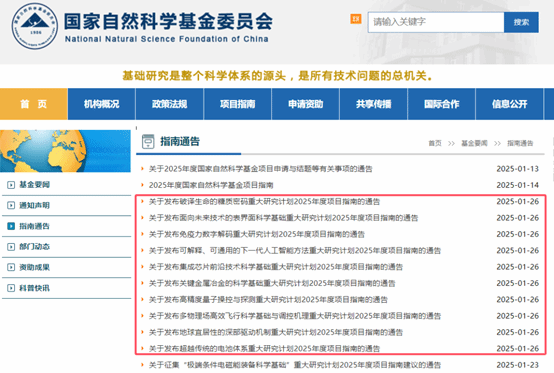Open the 共享传播 navigation menu
Image resolution: width=554 pixels, height=373 pixels.
coord(373,104)
